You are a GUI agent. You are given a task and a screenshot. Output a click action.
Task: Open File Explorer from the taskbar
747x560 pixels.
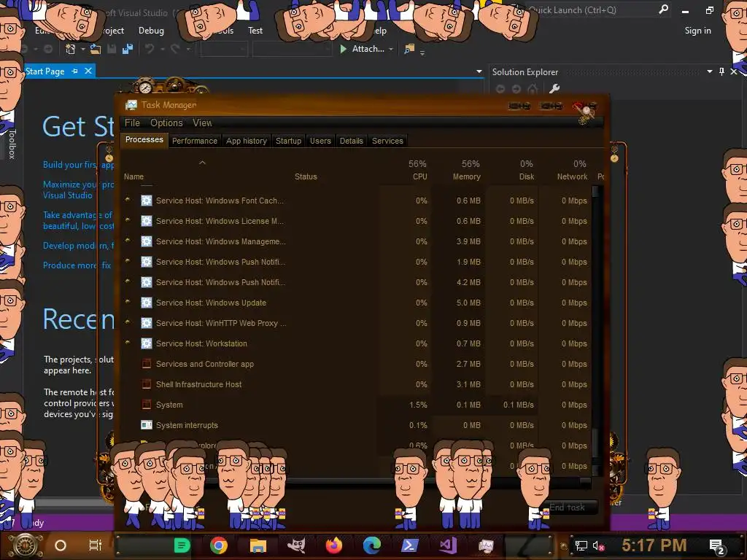(x=258, y=545)
